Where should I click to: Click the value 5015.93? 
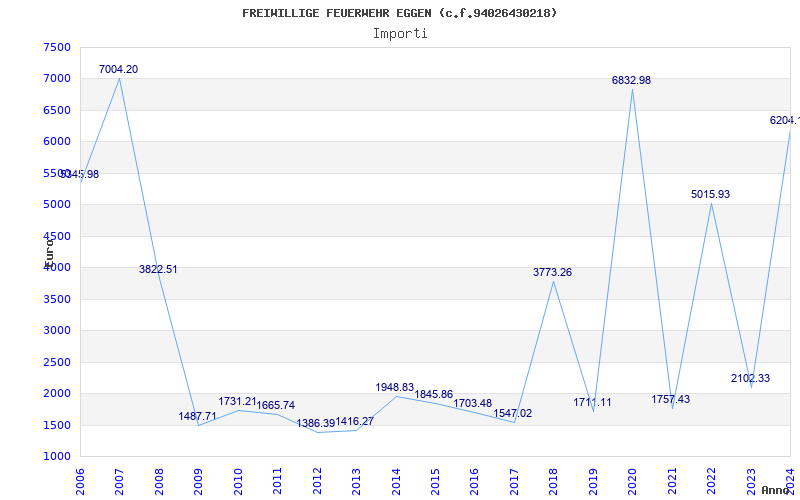(x=711, y=194)
